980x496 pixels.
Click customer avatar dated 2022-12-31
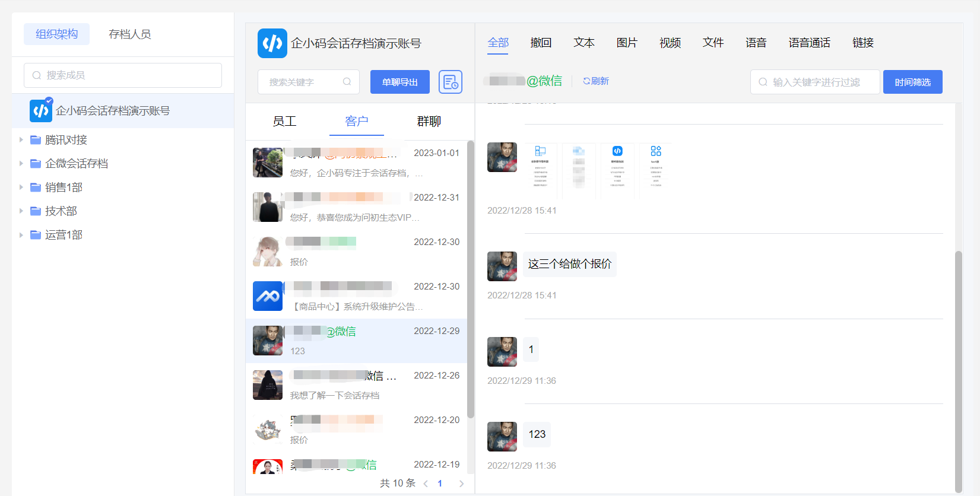click(268, 207)
